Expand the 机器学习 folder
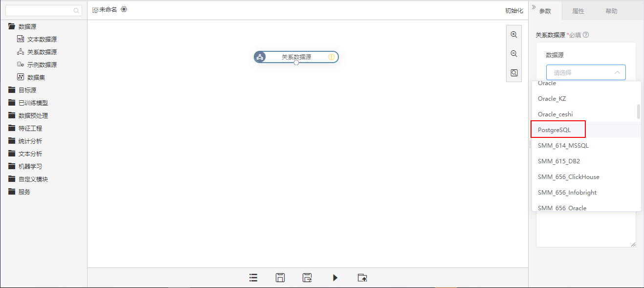Screen dimensions: 644x288 coord(12,166)
